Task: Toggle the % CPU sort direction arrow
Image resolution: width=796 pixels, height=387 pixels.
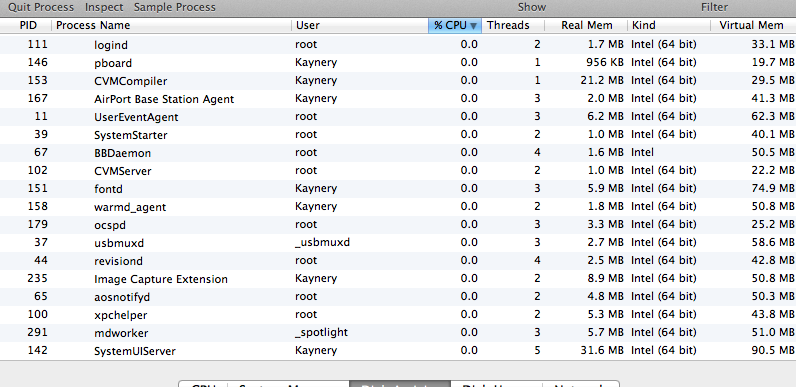Action: pyautogui.click(x=473, y=26)
